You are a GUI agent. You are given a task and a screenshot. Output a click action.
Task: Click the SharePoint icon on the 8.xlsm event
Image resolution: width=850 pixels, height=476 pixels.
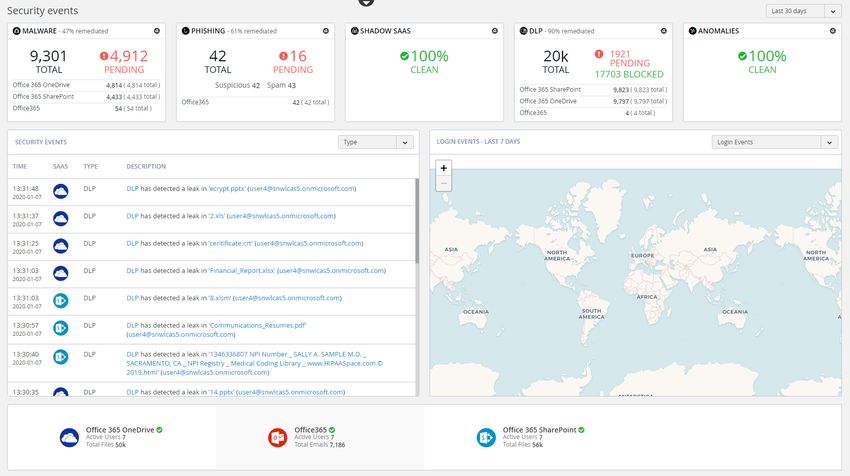61,300
